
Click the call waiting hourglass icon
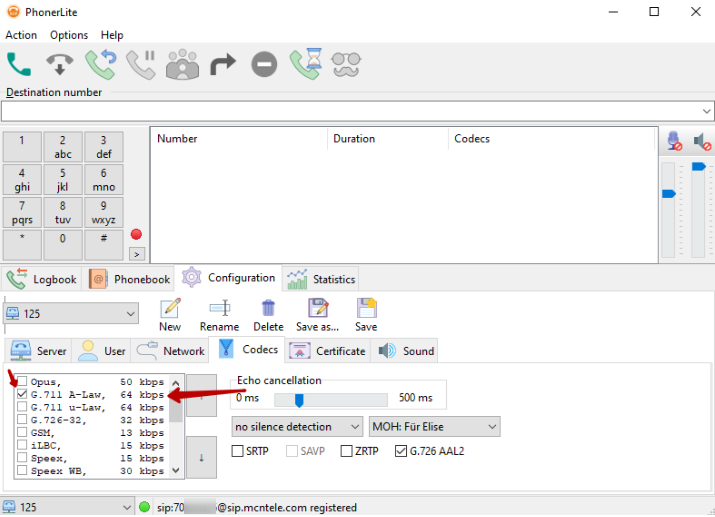[x=306, y=64]
